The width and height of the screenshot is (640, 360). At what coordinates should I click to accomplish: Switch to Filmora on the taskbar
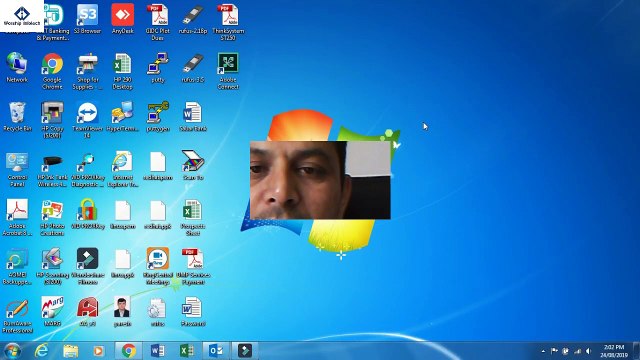[245, 351]
